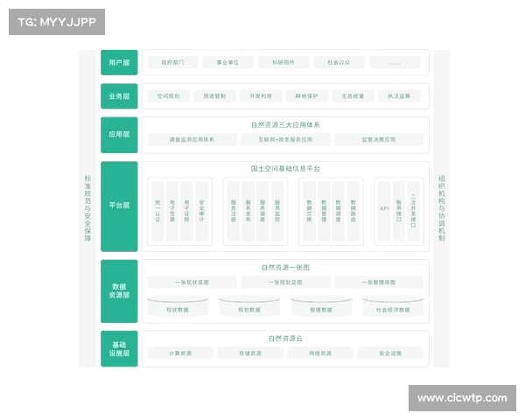This screenshot has height=420, width=525.
Task: Click the 标准规范与安全保障 side bar
Action: point(87,208)
